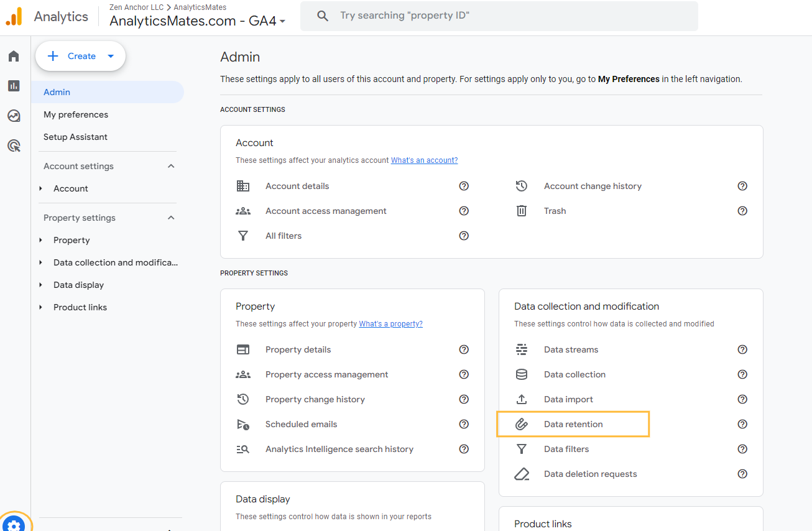Open All filters settings
Viewport: 812px width, 531px height.
click(284, 236)
